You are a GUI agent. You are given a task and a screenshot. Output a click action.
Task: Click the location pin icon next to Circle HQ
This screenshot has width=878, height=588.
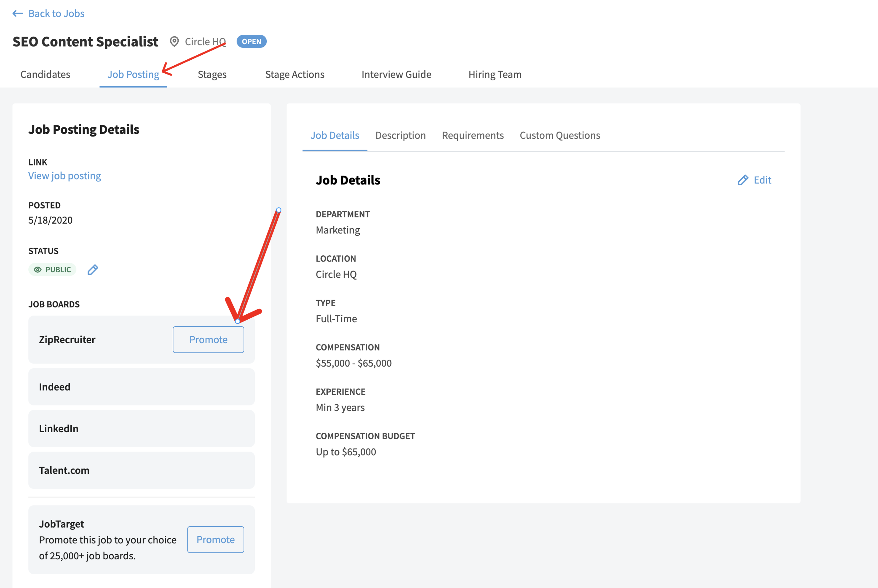(x=174, y=42)
